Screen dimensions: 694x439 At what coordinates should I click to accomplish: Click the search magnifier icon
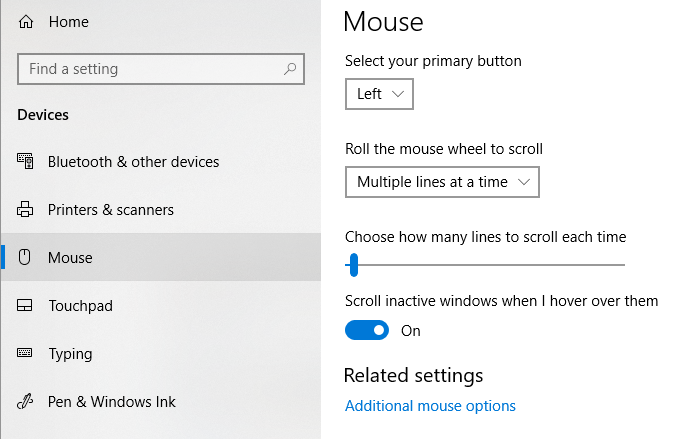click(x=290, y=69)
